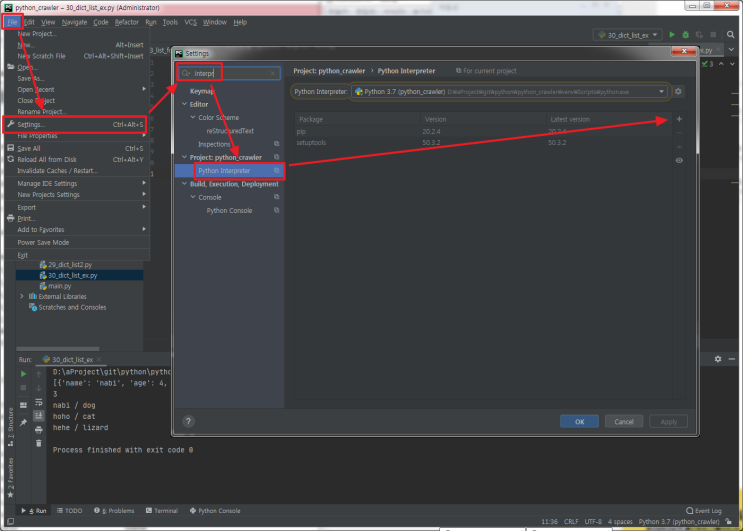Viewport: 743px width, 531px height.
Task: Open the TODO tool window tab
Action: click(x=70, y=511)
